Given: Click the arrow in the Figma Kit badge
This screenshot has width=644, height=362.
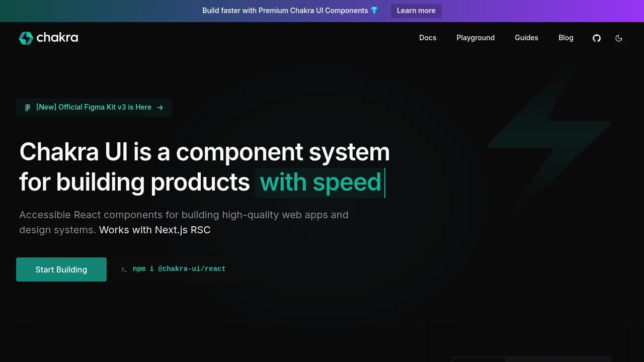Looking at the screenshot, I should pos(160,108).
